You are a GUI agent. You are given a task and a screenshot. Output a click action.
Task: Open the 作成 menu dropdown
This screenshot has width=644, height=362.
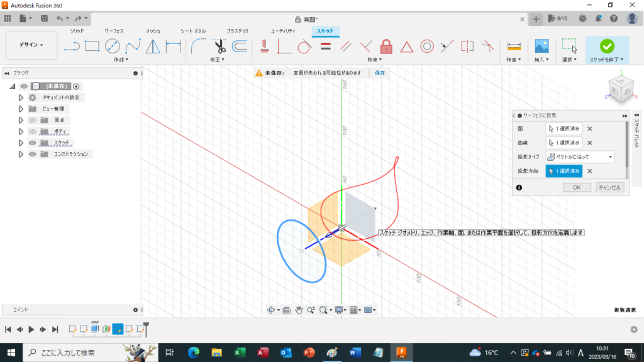(121, 60)
